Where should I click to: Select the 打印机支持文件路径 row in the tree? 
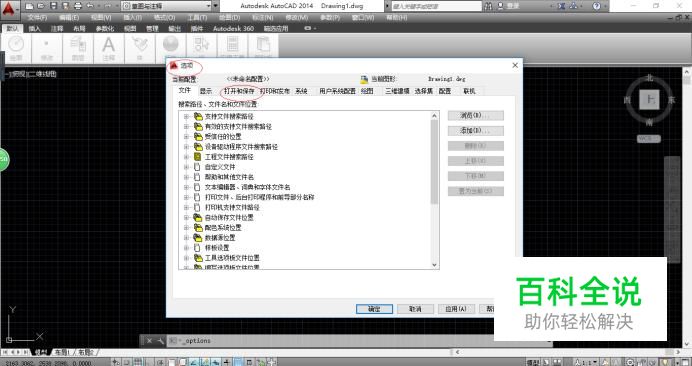tap(233, 208)
